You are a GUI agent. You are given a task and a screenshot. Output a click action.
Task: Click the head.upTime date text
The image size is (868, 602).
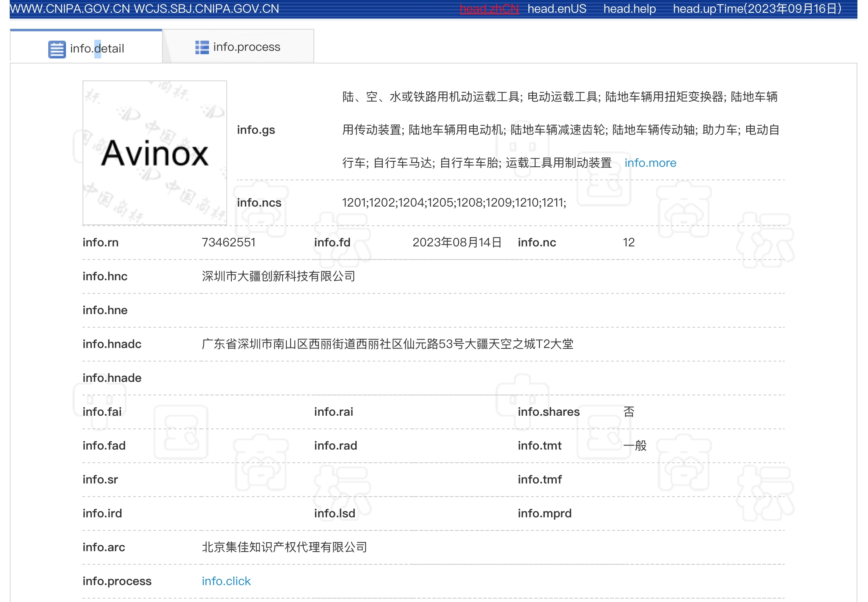pyautogui.click(x=757, y=9)
